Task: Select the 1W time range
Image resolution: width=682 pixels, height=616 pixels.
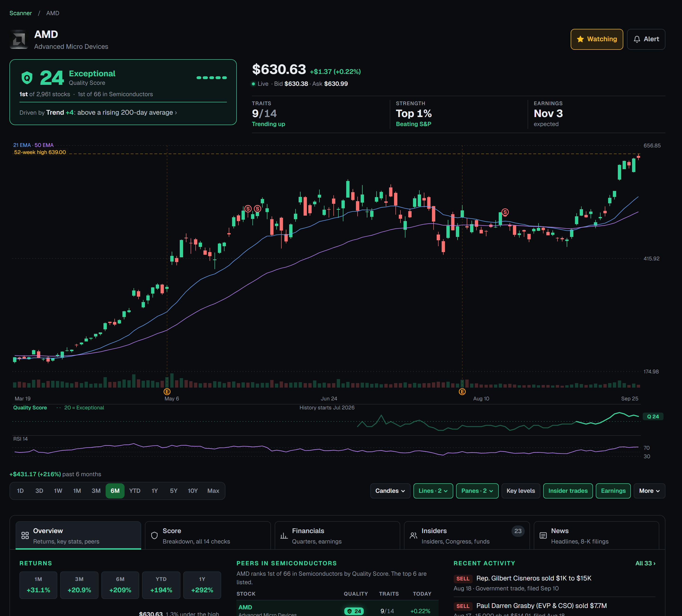Action: [58, 491]
